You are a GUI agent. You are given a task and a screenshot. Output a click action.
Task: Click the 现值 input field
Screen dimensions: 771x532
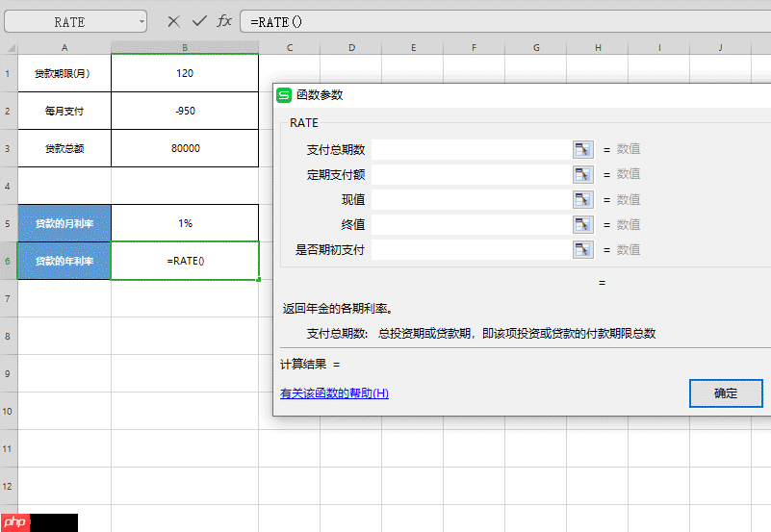coord(472,199)
